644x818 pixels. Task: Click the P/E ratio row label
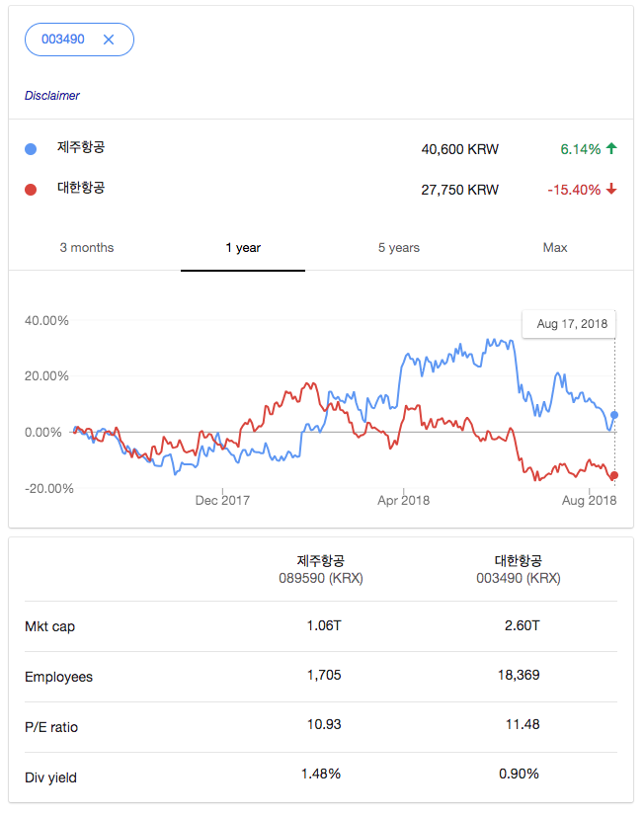(51, 727)
